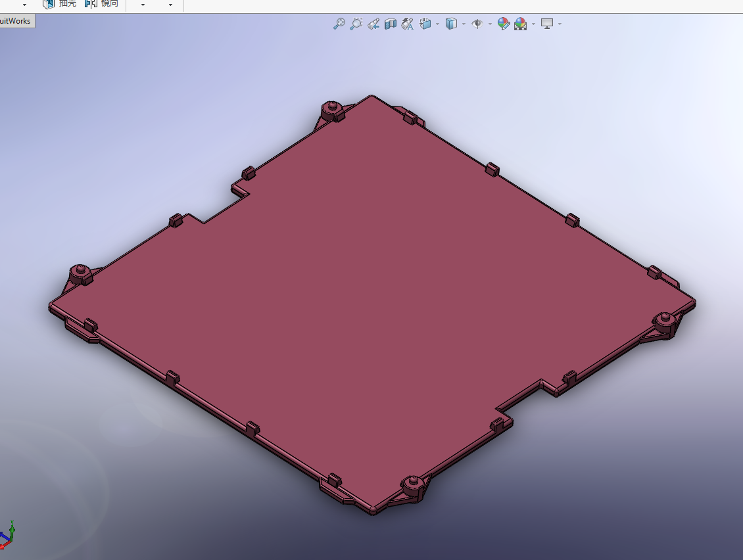Toggle the Section View icon
743x560 pixels.
[391, 24]
